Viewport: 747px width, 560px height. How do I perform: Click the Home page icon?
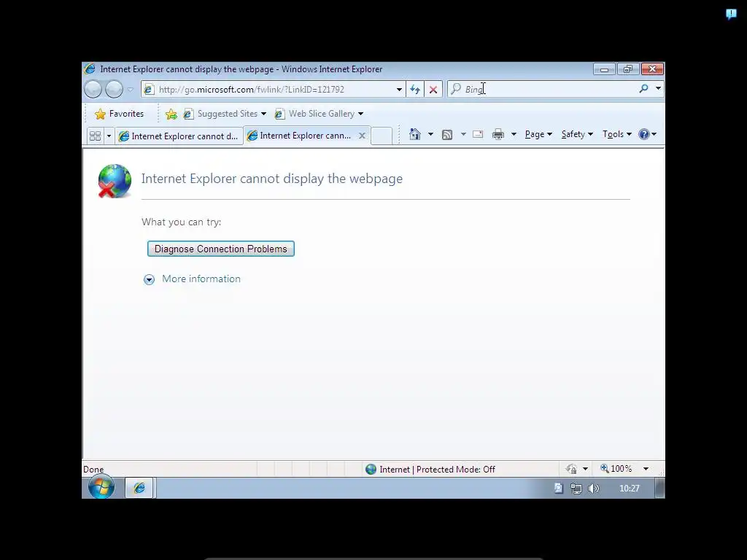415,134
